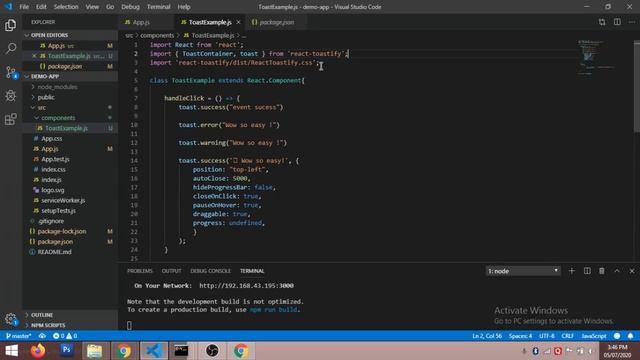
Task: Open the Manage gear menu
Action: [11, 319]
